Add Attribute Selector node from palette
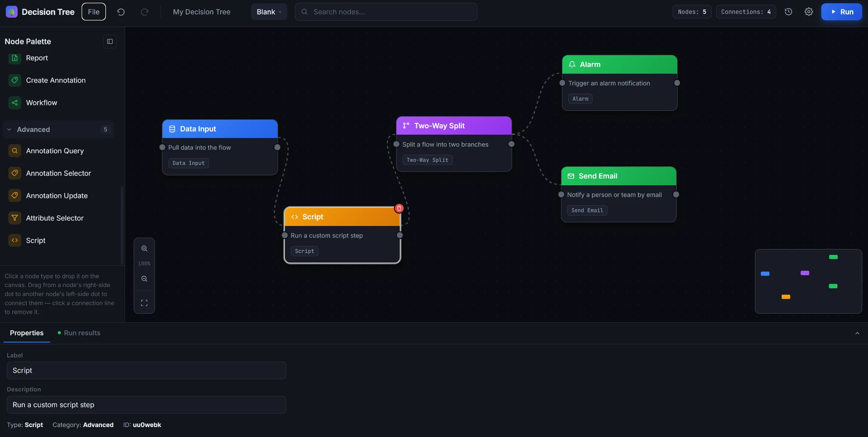This screenshot has width=868, height=437. click(x=59, y=218)
